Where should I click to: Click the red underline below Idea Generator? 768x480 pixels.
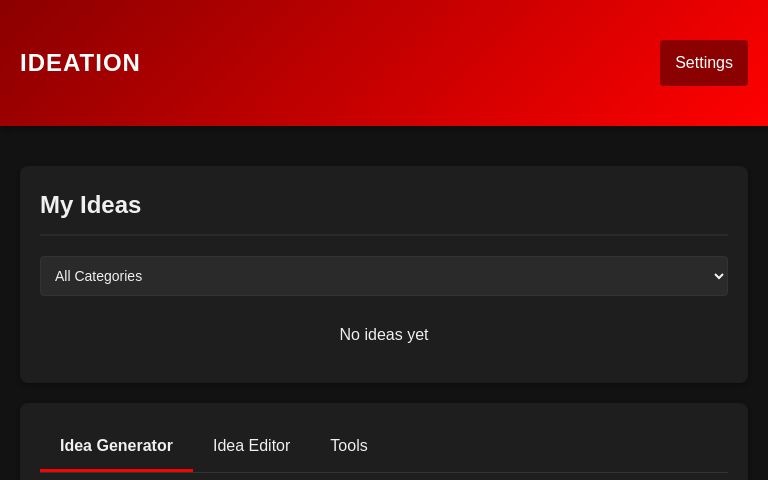pyautogui.click(x=116, y=470)
